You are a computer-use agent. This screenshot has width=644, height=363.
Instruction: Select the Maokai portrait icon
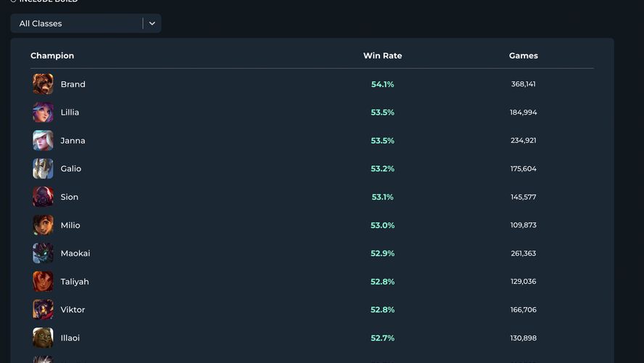pyautogui.click(x=43, y=253)
